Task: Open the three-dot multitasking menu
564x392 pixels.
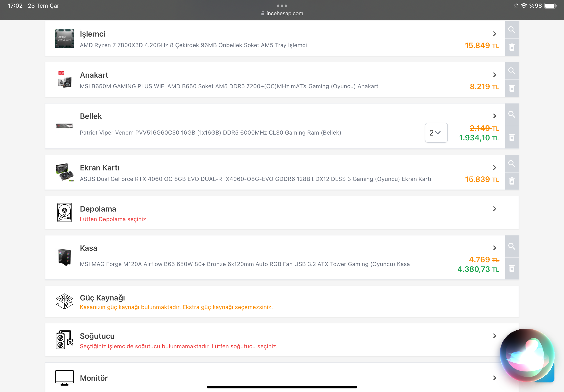Action: click(282, 6)
